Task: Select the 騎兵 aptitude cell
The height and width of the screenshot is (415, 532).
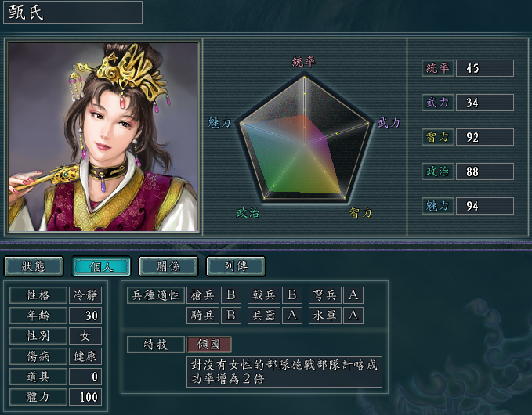Action: coord(203,316)
